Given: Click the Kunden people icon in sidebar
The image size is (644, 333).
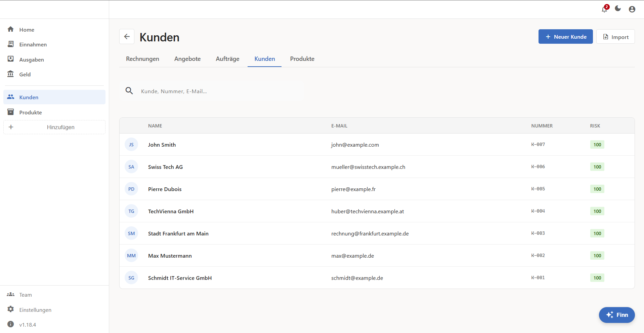Looking at the screenshot, I should tap(11, 97).
